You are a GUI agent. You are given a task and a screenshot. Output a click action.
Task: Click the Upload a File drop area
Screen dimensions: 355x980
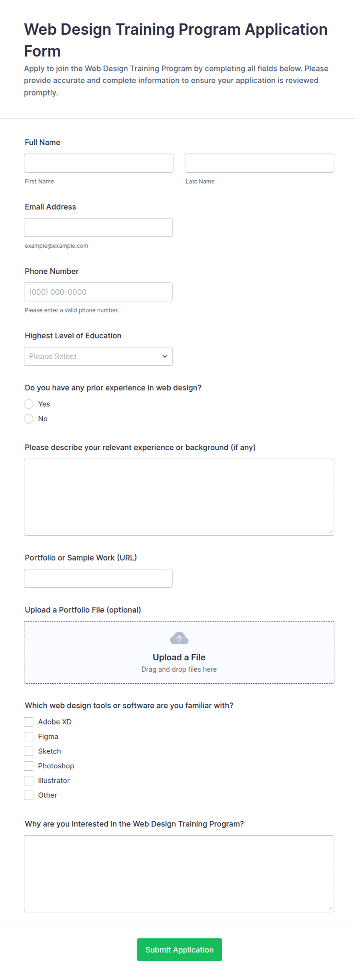(179, 652)
